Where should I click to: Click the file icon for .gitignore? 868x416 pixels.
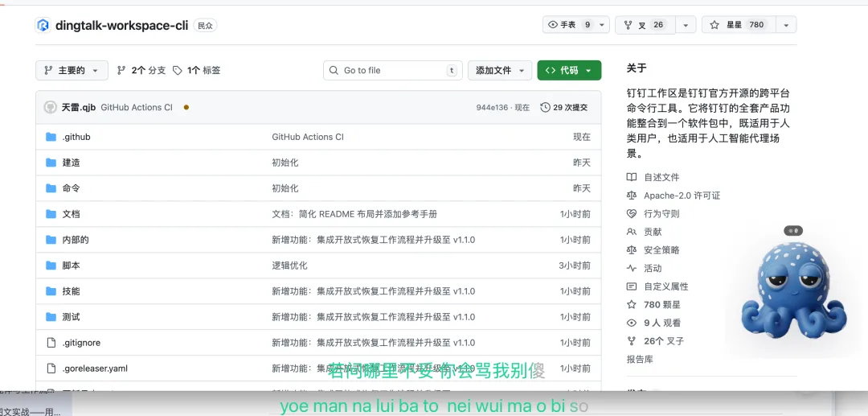click(x=51, y=343)
